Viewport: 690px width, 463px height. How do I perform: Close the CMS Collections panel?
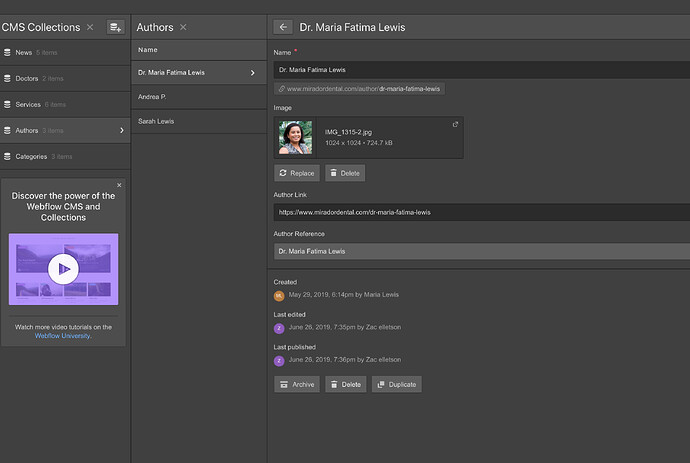[x=90, y=27]
